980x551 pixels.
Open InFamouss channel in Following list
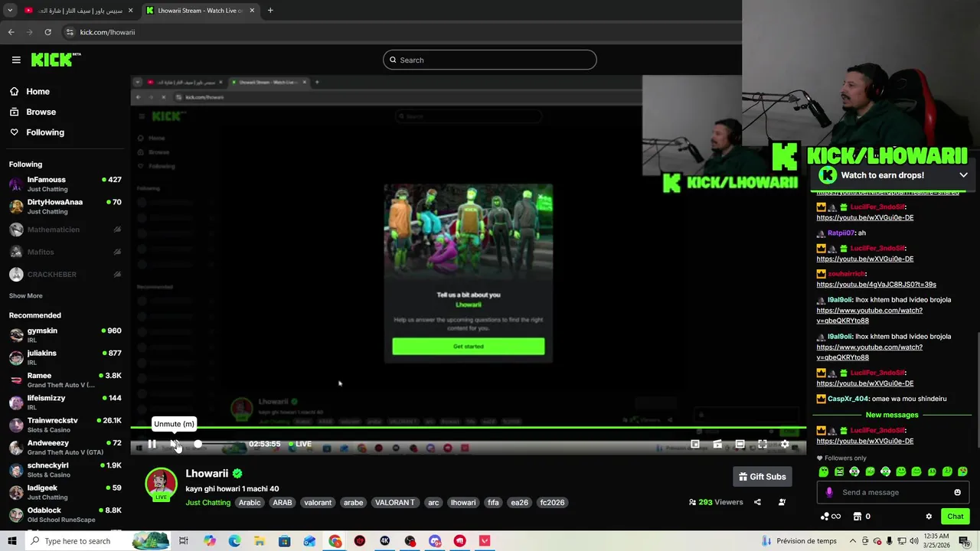point(65,184)
